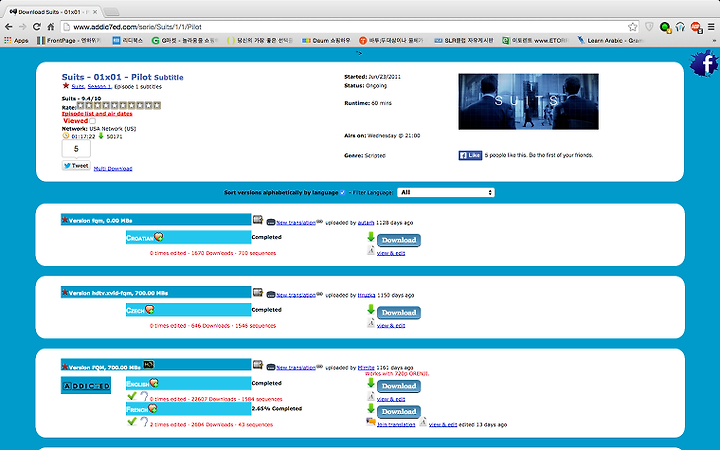Open the Daum bookmark
720x450 pixels.
click(326, 40)
